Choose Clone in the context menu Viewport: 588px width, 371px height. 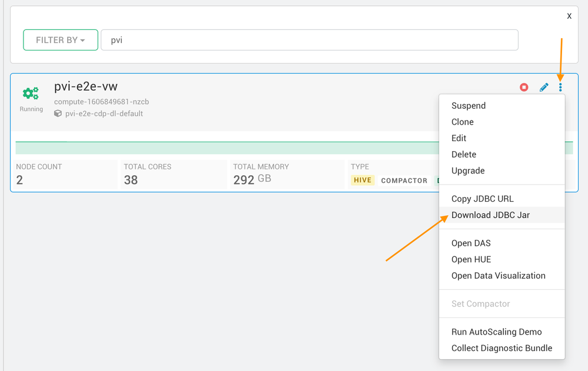(x=463, y=122)
